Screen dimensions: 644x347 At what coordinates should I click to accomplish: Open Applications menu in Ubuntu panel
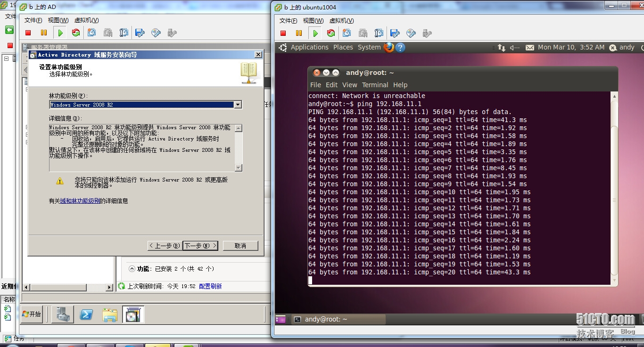(309, 47)
